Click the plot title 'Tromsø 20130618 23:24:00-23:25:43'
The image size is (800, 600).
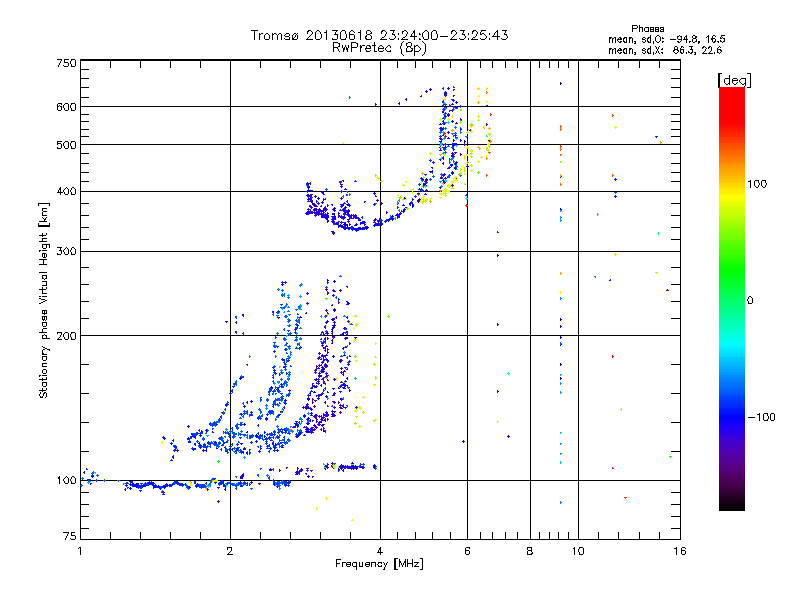click(379, 35)
